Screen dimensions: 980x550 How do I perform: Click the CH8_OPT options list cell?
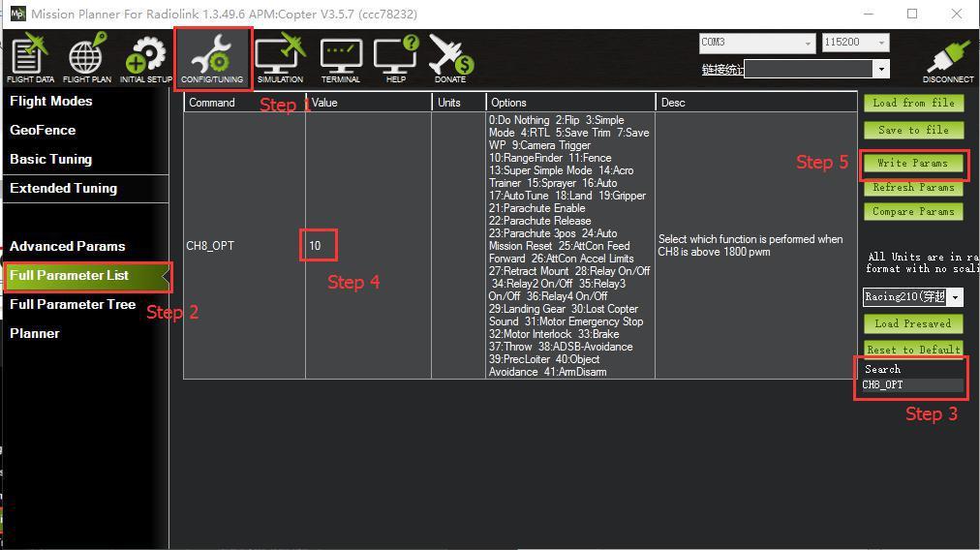[x=570, y=246]
